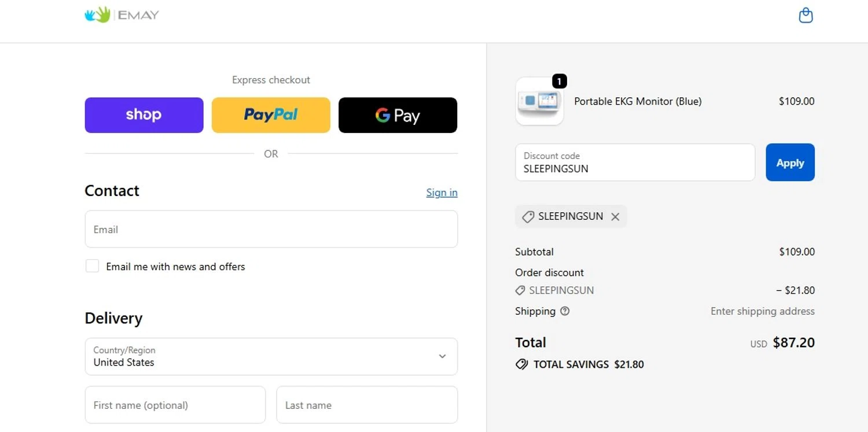Click the Order discount label
Screen dimensions: 868x432
pos(549,272)
